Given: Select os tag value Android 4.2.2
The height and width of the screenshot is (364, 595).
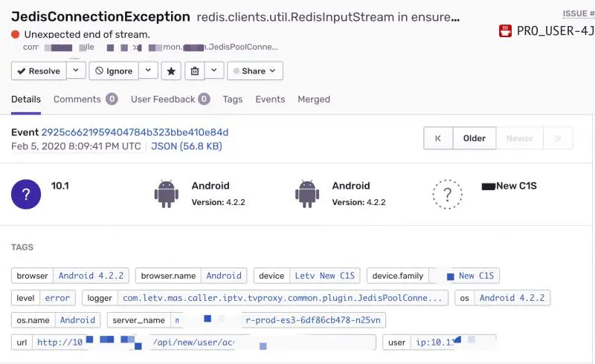Looking at the screenshot, I should click(x=512, y=298).
